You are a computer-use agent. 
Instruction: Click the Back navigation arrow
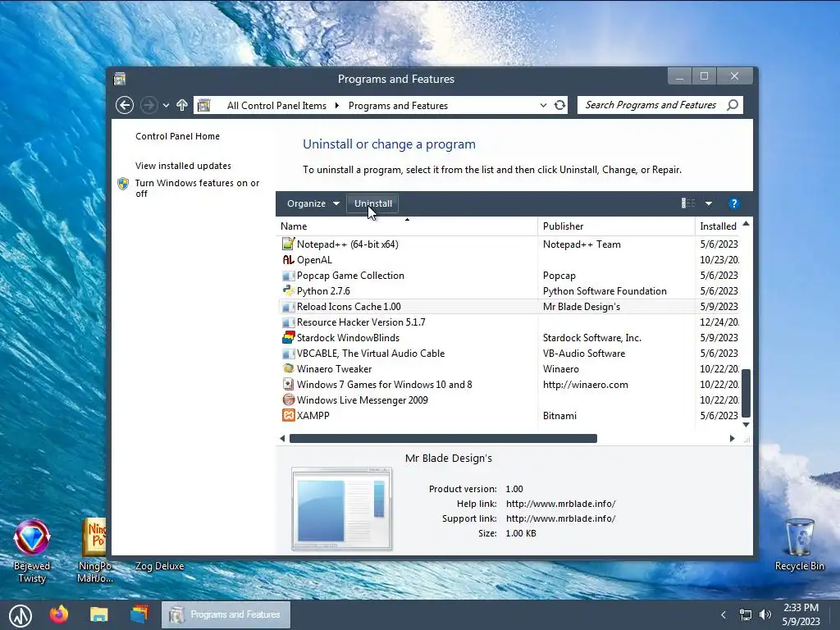[x=125, y=105]
